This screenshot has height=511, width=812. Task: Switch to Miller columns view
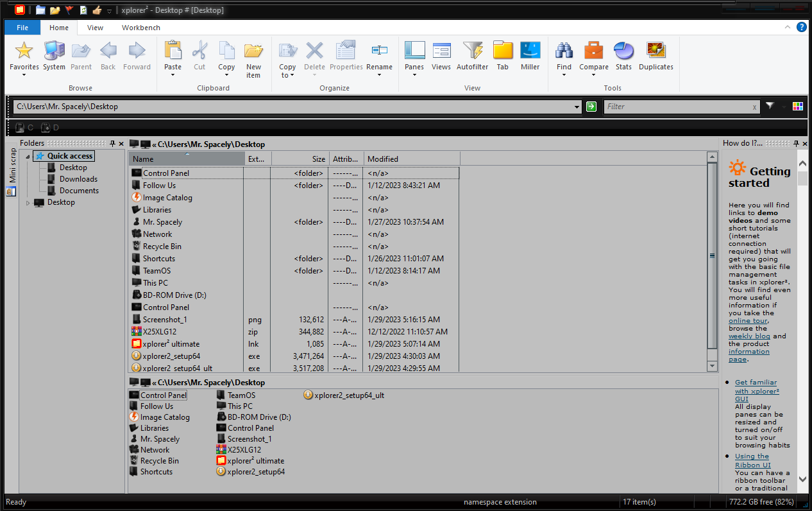(530, 55)
